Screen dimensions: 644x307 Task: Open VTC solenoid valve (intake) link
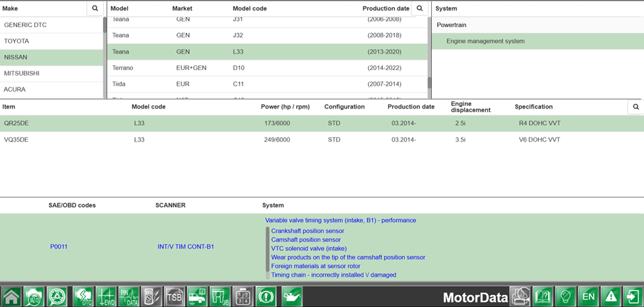pyautogui.click(x=309, y=248)
